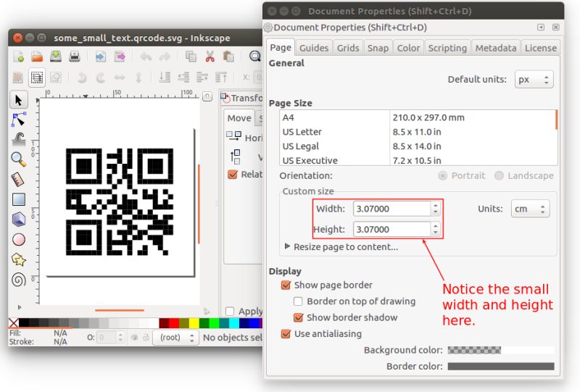The width and height of the screenshot is (580, 392).
Task: Select the Ellipse circle tool
Action: pyautogui.click(x=19, y=240)
